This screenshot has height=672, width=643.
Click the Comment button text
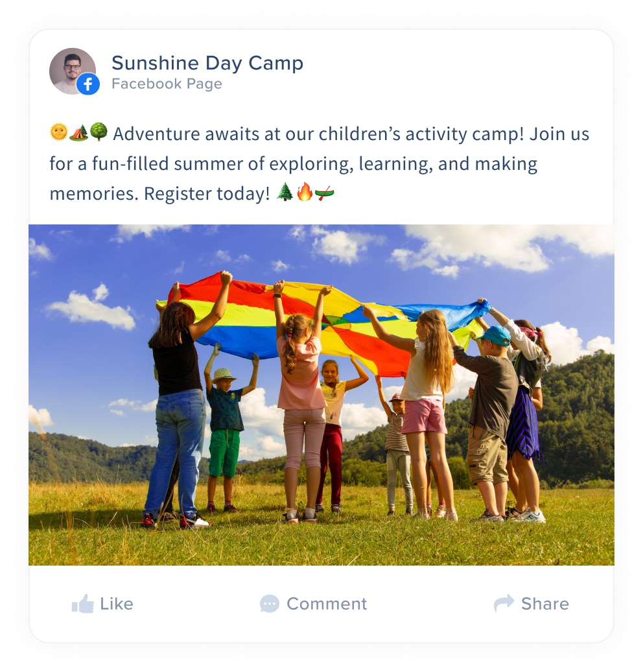coord(327,603)
